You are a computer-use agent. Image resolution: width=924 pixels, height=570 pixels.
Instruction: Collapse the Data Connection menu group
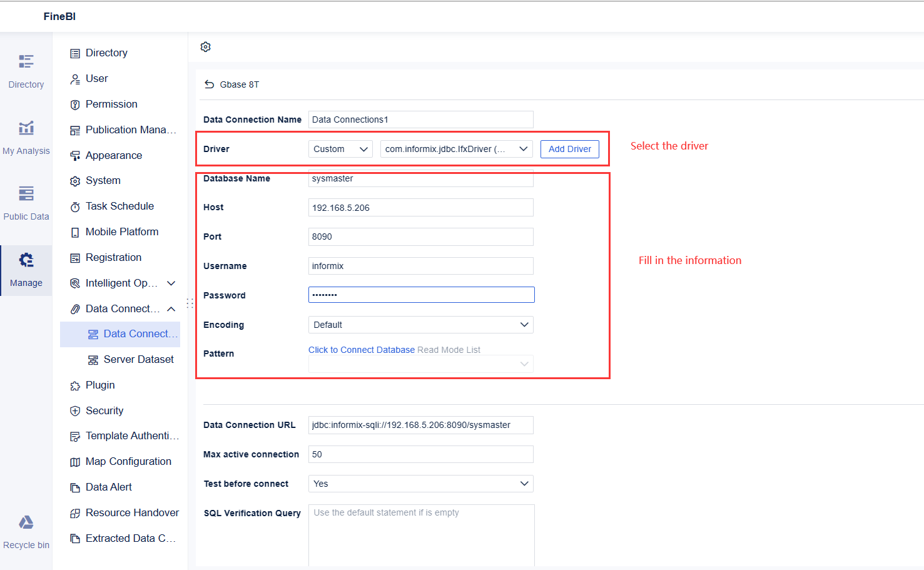pyautogui.click(x=171, y=309)
